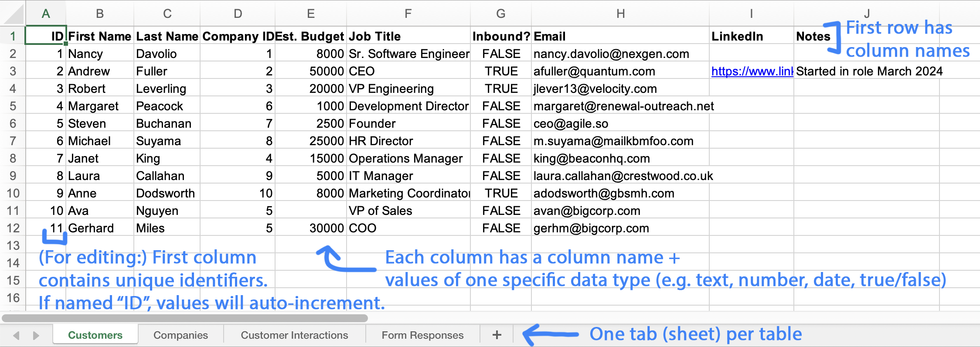Click the cell containing CEO job title

(x=408, y=71)
